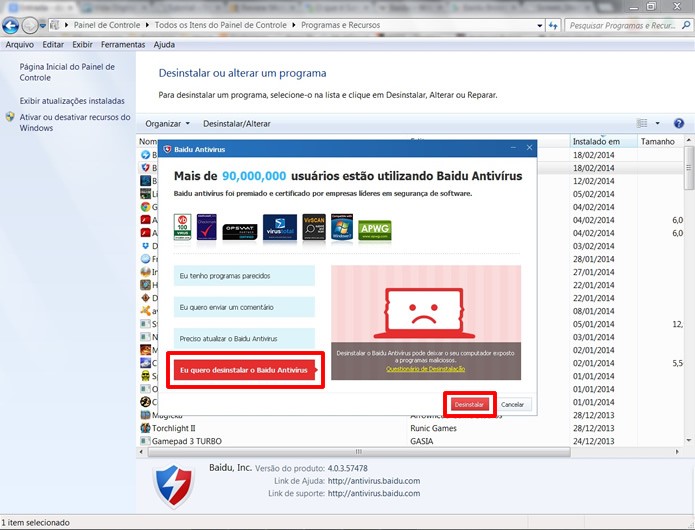Click the OPSWAT certified badge
This screenshot has width=695, height=530.
click(240, 232)
